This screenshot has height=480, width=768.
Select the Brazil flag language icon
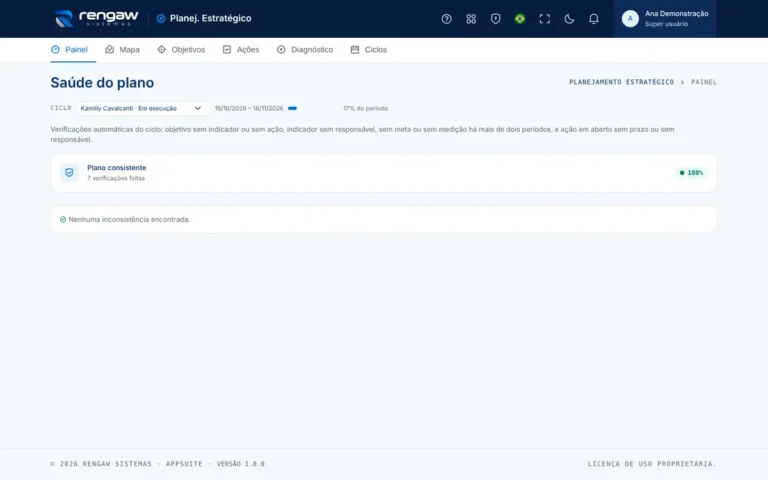[520, 19]
